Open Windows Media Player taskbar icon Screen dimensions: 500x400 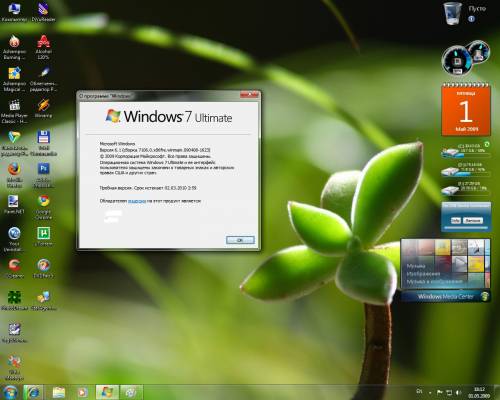coord(82,392)
